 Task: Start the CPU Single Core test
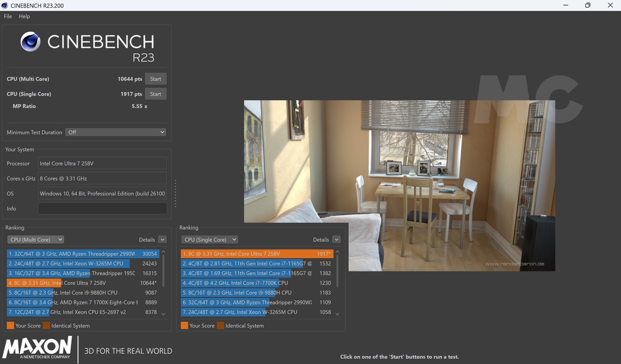click(156, 94)
